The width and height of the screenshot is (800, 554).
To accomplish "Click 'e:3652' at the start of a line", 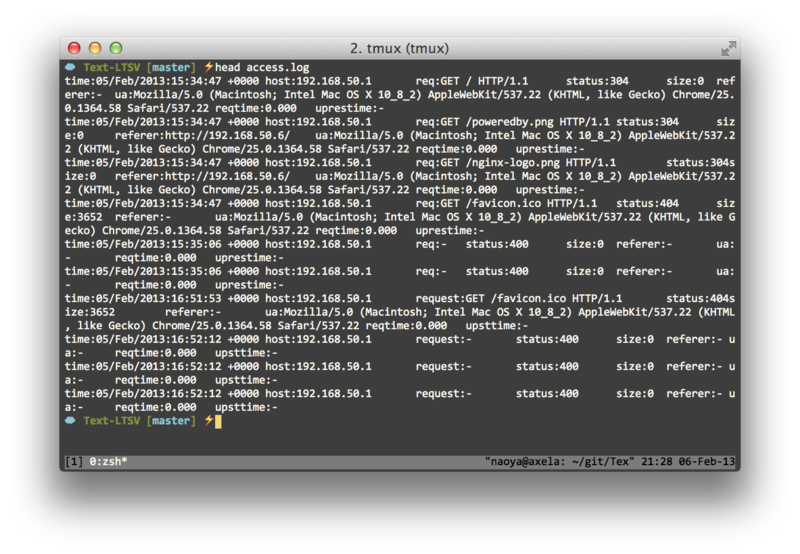I will point(83,217).
